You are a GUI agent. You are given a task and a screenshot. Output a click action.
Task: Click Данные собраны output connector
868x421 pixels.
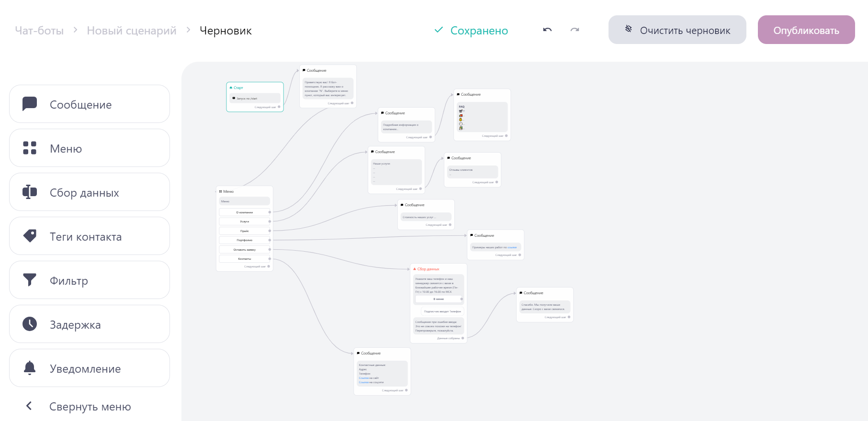pos(462,338)
